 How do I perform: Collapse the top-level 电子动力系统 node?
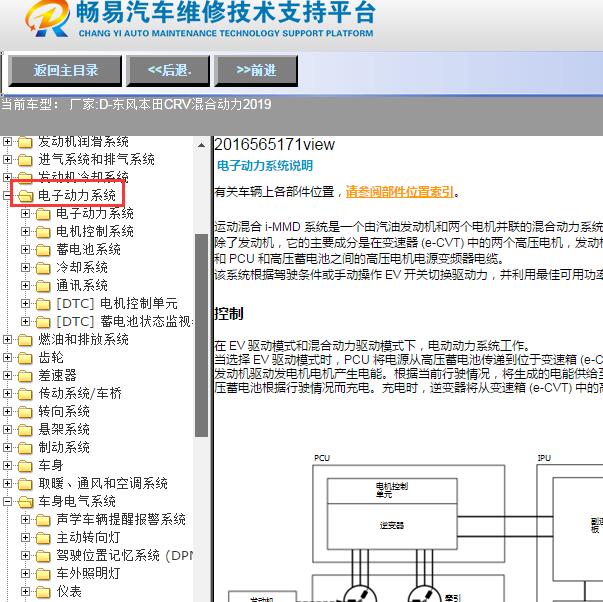(x=7, y=195)
